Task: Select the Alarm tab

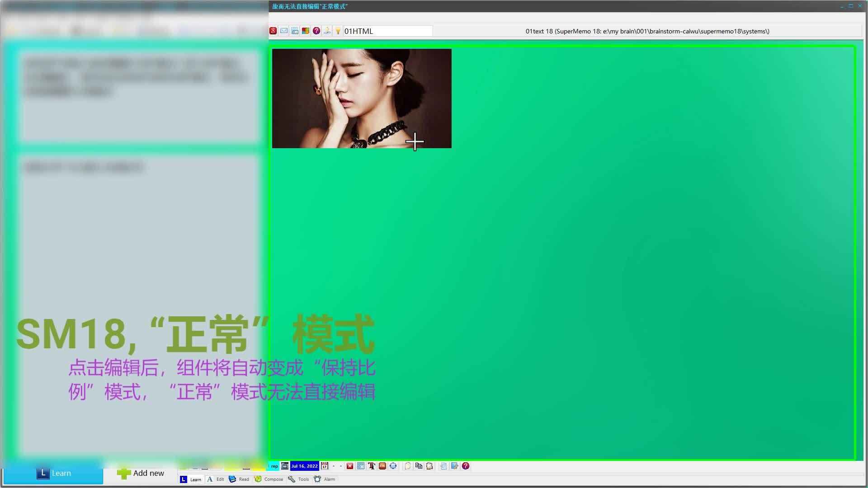Action: point(325,479)
